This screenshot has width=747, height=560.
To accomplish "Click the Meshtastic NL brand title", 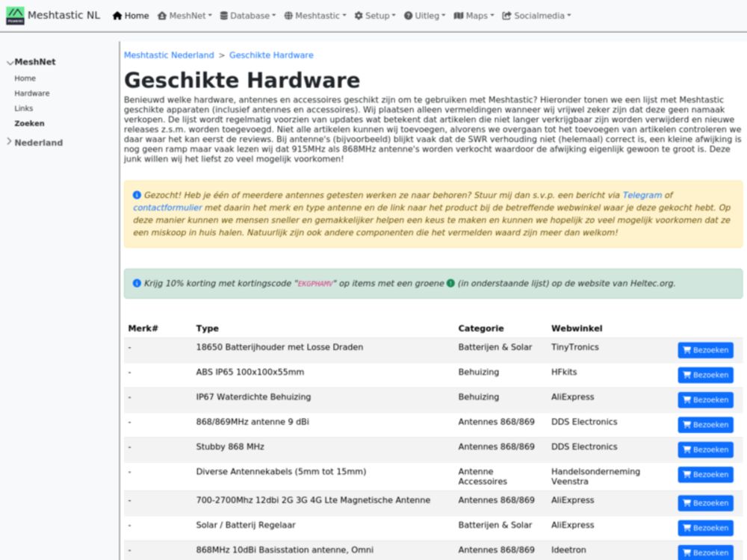I will tap(63, 15).
